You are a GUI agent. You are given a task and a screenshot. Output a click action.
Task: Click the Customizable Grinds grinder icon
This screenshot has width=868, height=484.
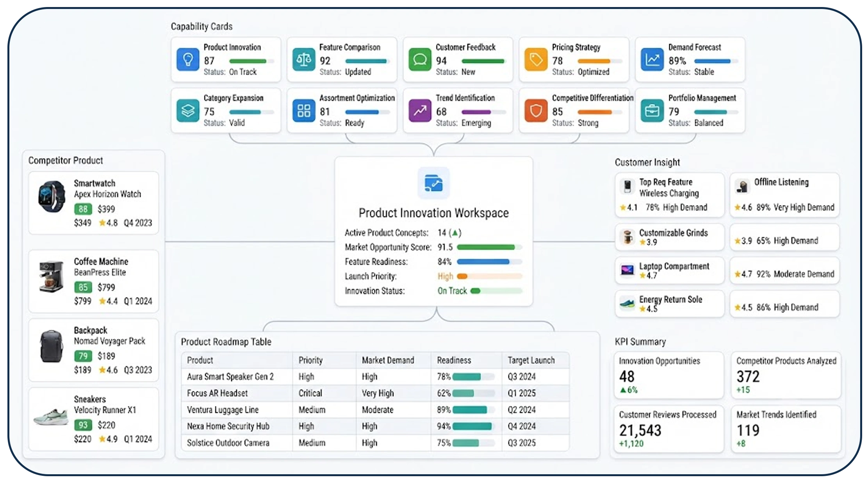(x=627, y=237)
